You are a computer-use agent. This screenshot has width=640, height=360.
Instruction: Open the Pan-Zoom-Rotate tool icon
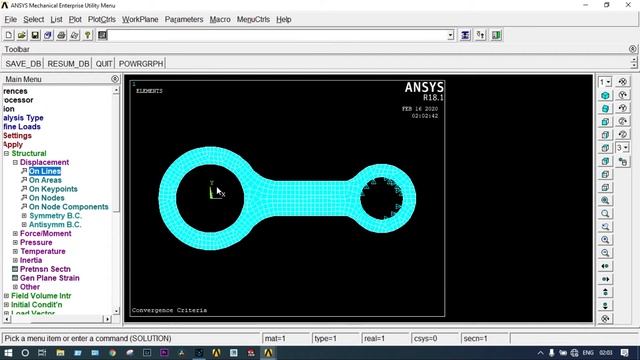[48, 35]
